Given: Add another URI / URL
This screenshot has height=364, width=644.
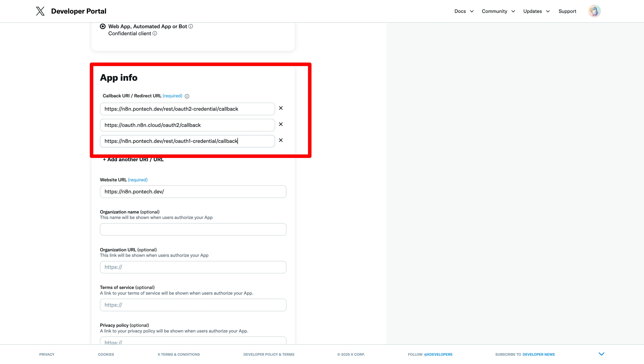Looking at the screenshot, I should (133, 159).
